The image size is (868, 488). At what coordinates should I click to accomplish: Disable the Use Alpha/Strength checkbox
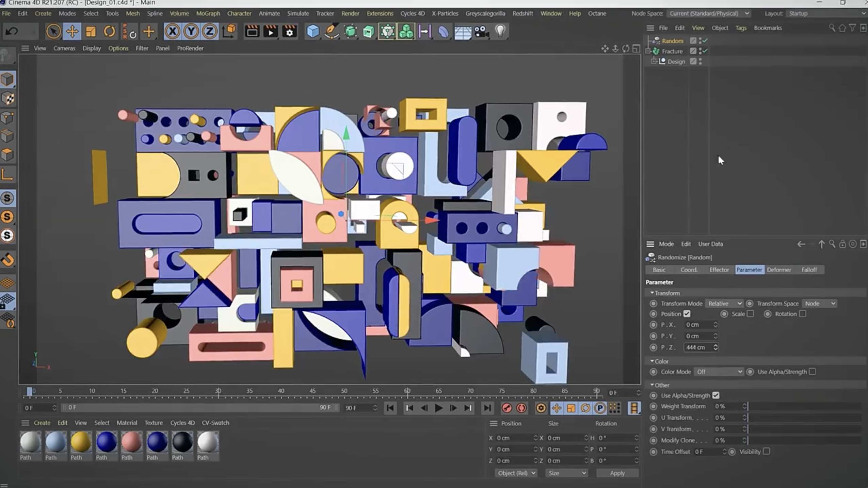click(x=716, y=395)
